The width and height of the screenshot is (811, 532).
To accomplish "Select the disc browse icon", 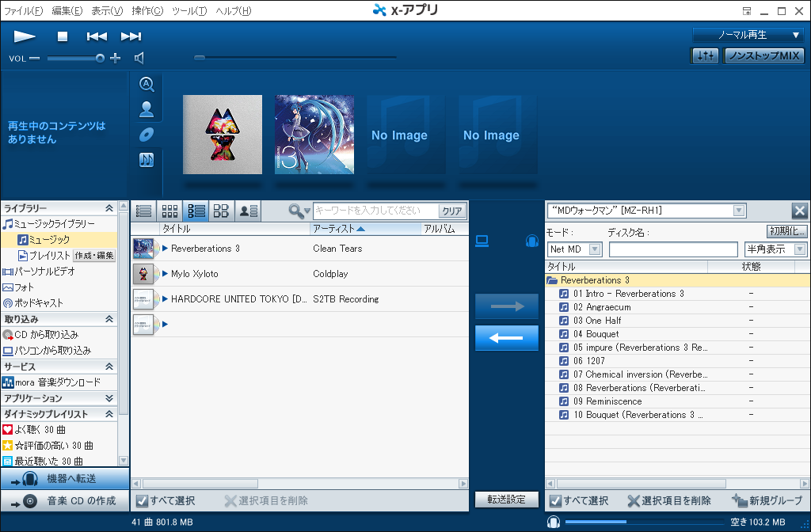I will [147, 135].
